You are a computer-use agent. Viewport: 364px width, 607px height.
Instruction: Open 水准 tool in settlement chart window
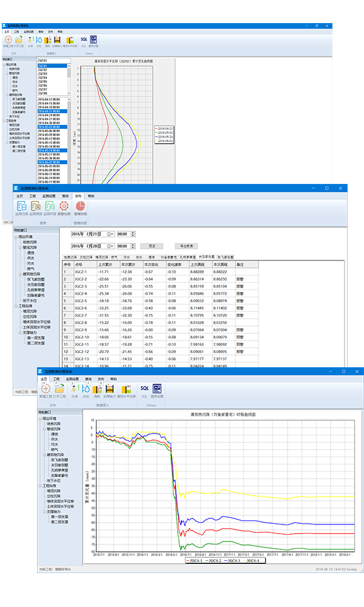point(74,388)
